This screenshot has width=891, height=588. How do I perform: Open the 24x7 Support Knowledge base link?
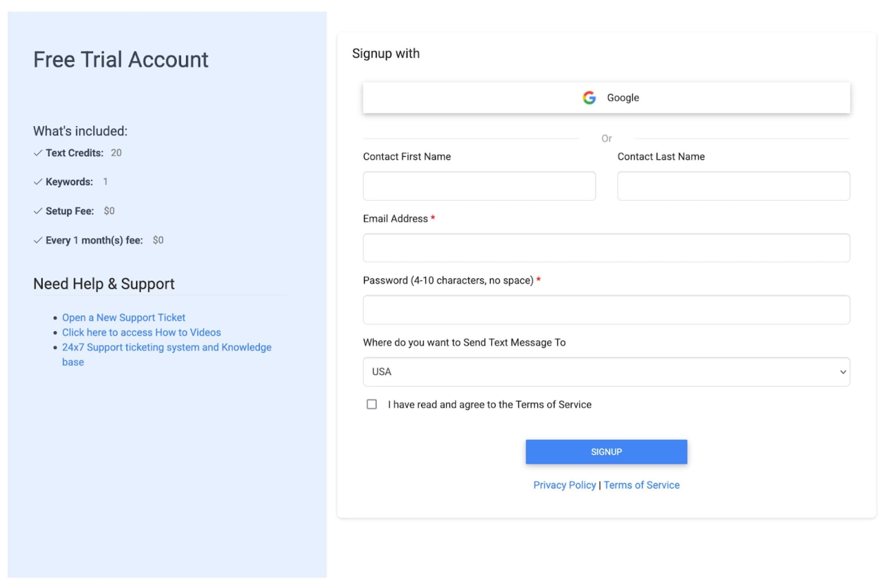point(167,347)
